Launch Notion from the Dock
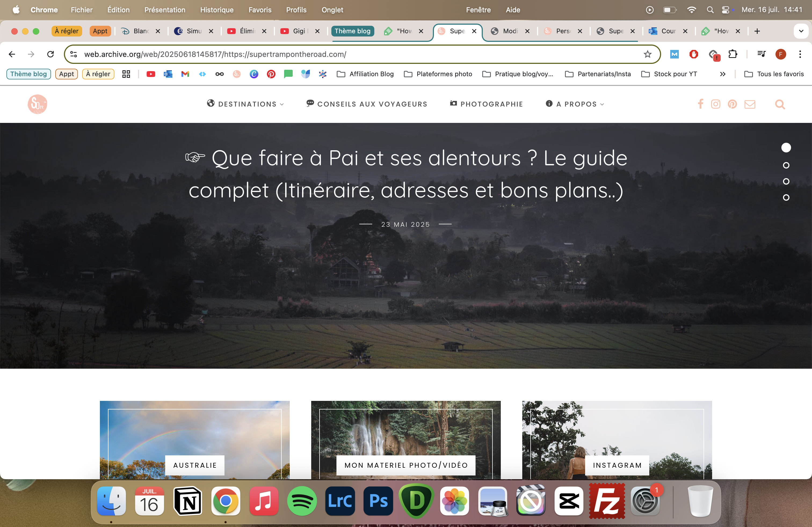 pos(188,501)
